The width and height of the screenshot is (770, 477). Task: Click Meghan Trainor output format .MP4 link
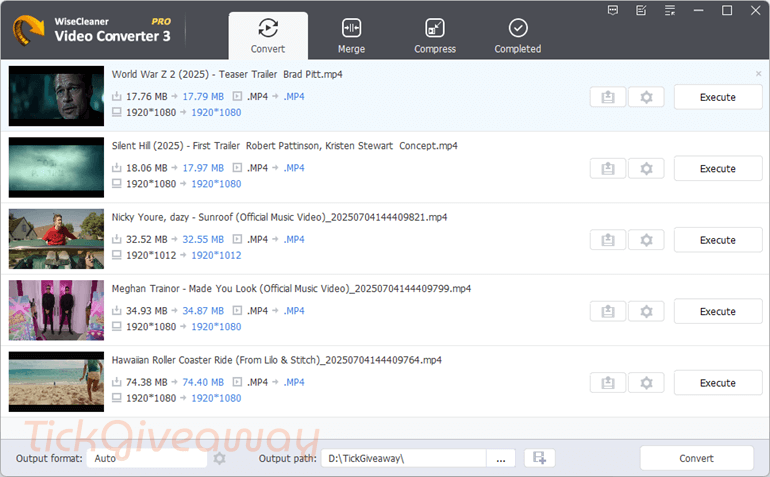pos(294,311)
